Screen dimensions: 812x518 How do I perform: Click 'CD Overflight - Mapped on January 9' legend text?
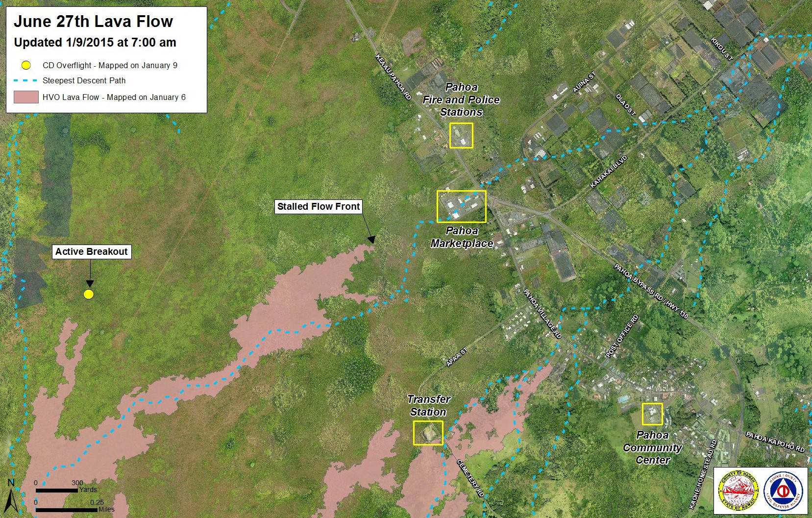[110, 65]
